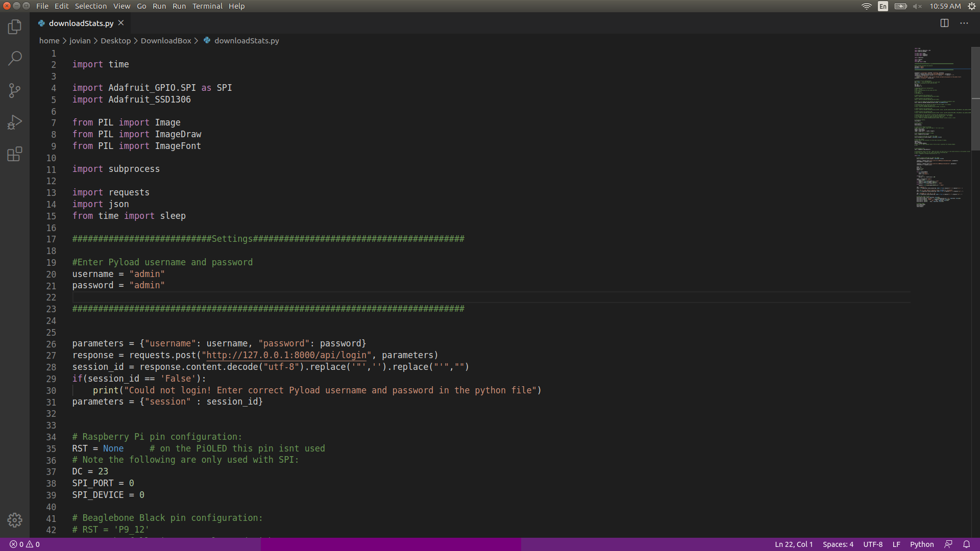This screenshot has height=551, width=980.
Task: Open the Selection menu
Action: point(91,6)
